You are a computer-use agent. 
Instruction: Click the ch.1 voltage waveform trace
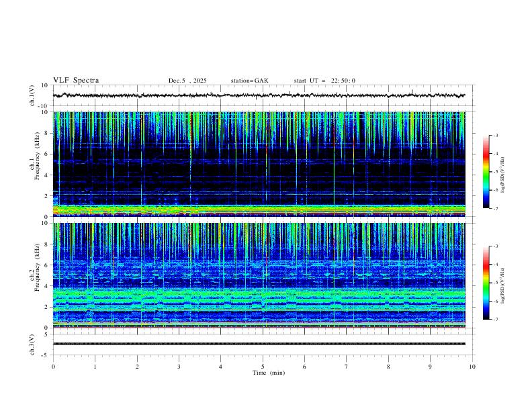(259, 95)
